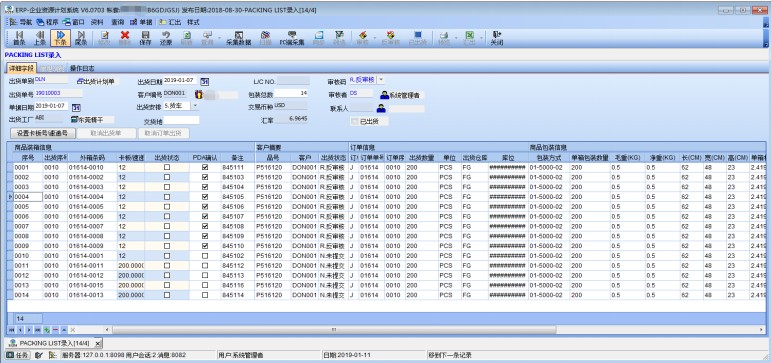Screen dimensions: 771x363
Task: Go to previous record (上条)
Action: point(40,38)
